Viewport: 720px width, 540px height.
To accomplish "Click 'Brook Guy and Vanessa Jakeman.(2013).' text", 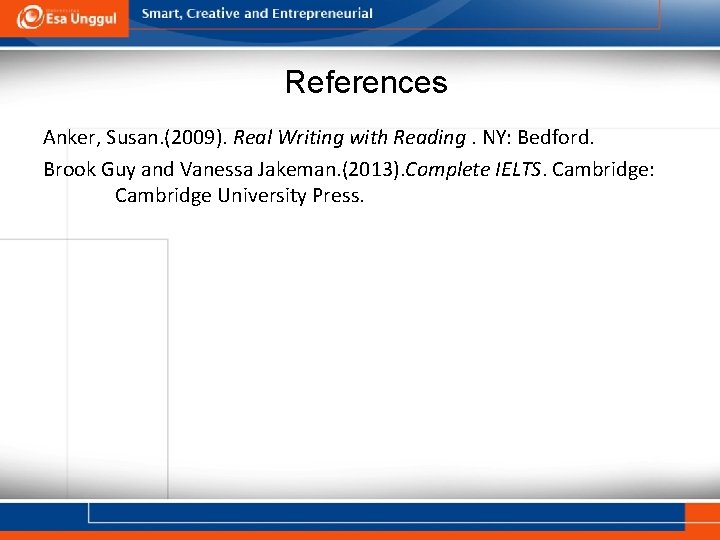I will (x=224, y=170).
